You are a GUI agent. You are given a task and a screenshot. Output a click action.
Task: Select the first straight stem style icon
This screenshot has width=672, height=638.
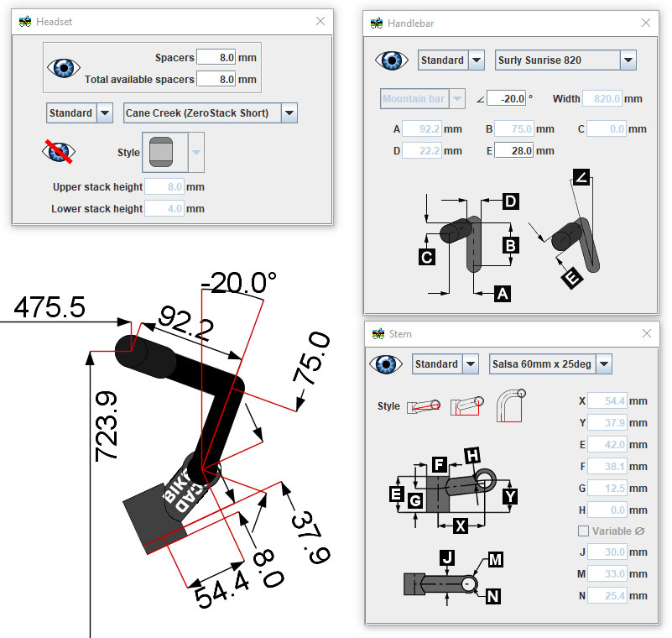pyautogui.click(x=422, y=406)
